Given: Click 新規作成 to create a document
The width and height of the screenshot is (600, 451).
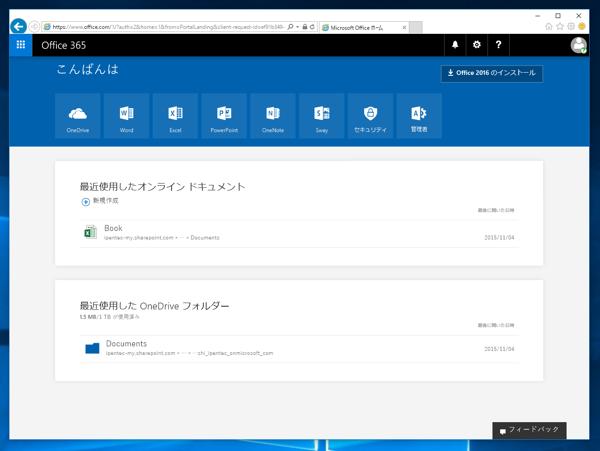Looking at the screenshot, I should pyautogui.click(x=100, y=201).
